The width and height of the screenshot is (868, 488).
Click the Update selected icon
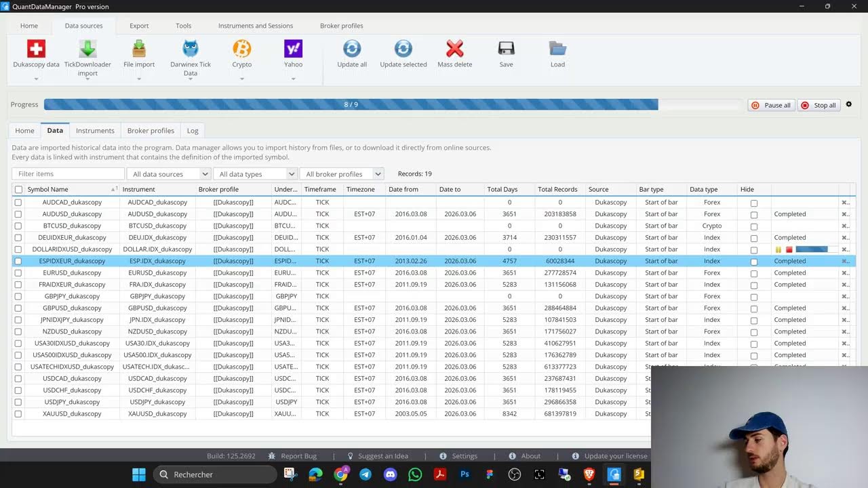pos(403,49)
